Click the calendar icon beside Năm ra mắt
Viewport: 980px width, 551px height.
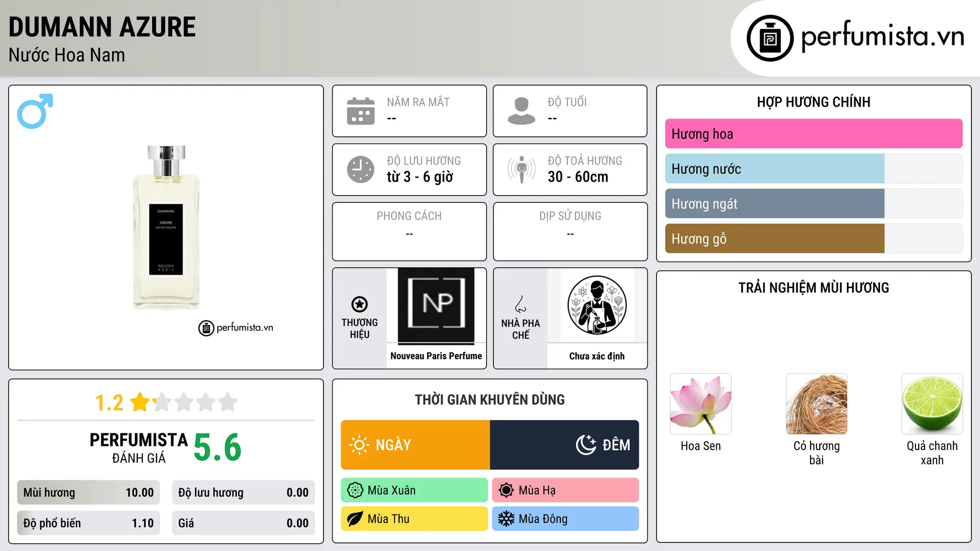point(361,111)
